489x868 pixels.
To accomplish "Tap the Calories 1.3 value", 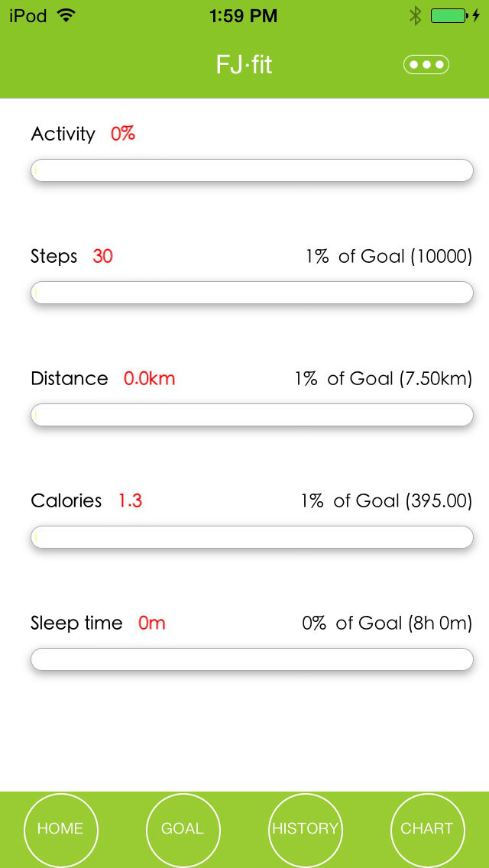I will click(130, 500).
